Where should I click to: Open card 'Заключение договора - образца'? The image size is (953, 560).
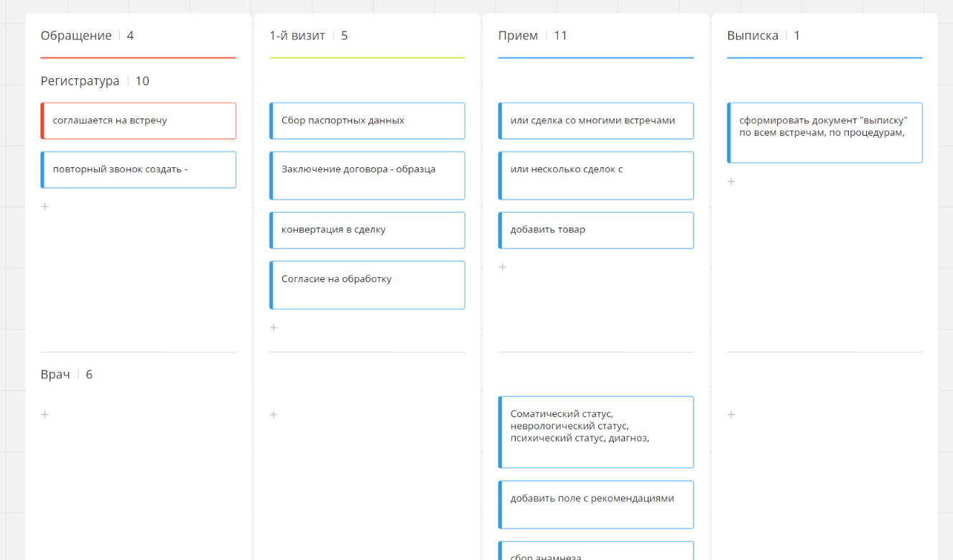tap(367, 175)
